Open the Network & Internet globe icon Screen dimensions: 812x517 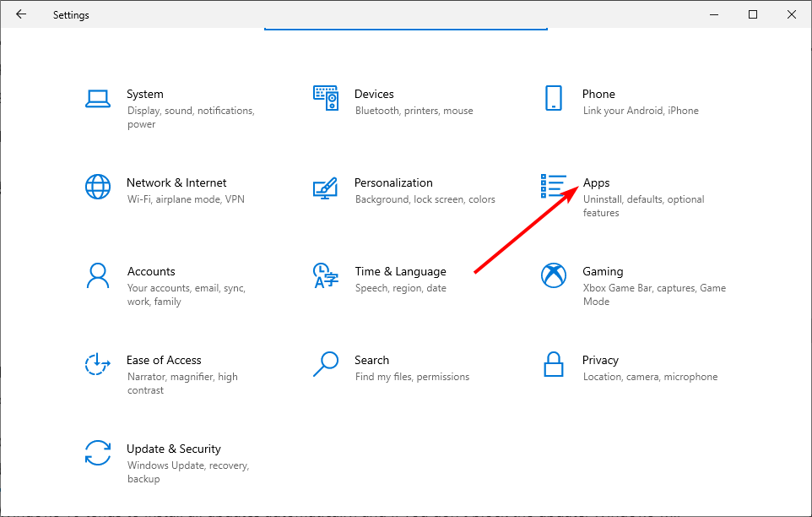98,187
